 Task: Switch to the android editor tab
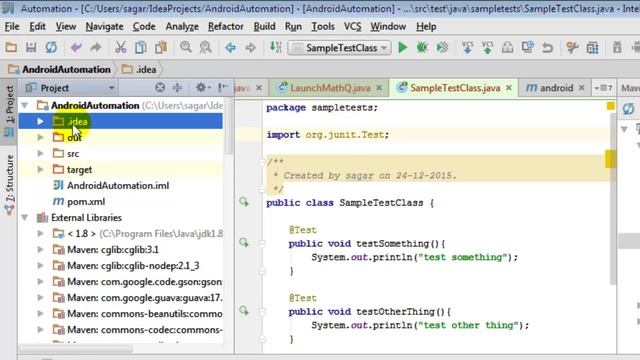556,88
